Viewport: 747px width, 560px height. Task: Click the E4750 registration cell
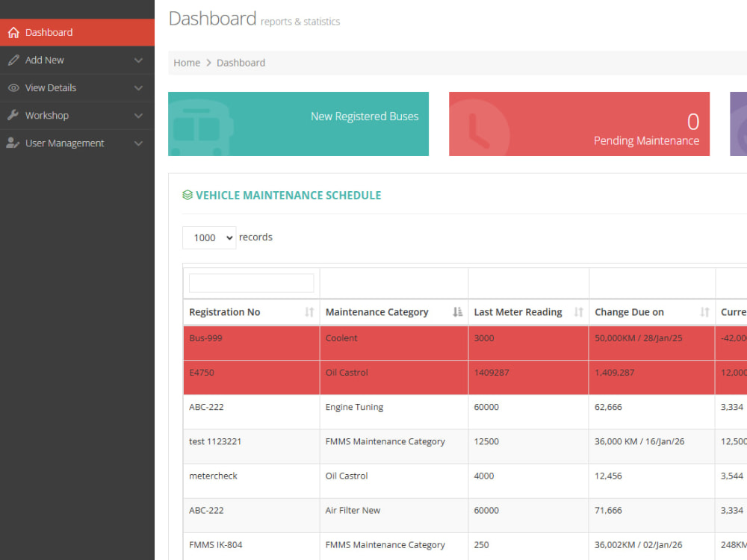252,377
